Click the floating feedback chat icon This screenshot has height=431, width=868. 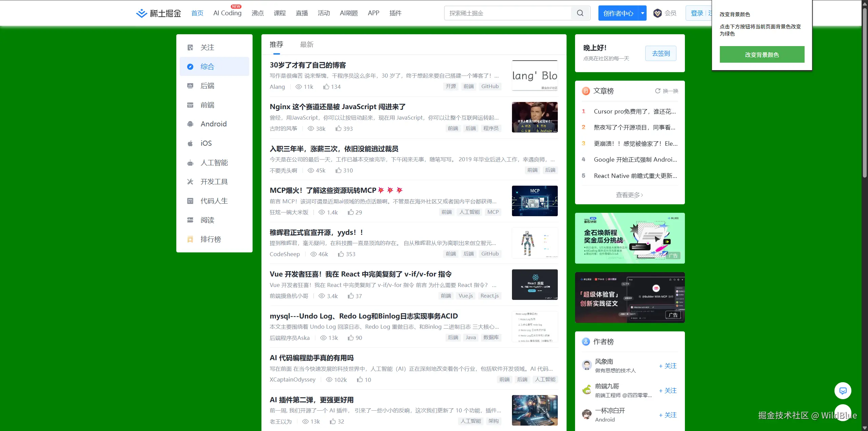pos(843,391)
